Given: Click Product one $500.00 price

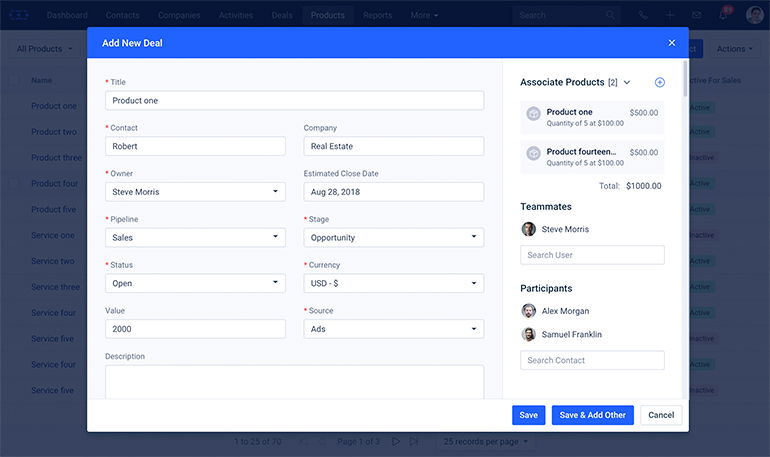Looking at the screenshot, I should (x=644, y=112).
